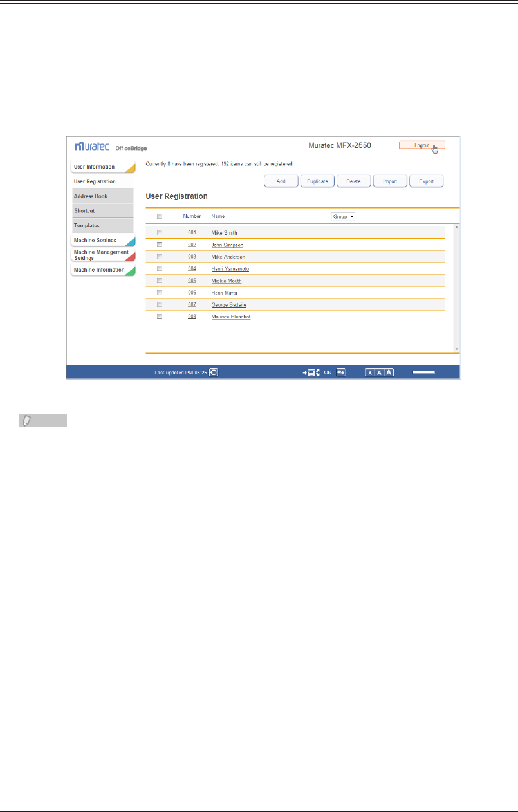Open the Mike Anderson name link
518x812 pixels.
pyautogui.click(x=228, y=257)
